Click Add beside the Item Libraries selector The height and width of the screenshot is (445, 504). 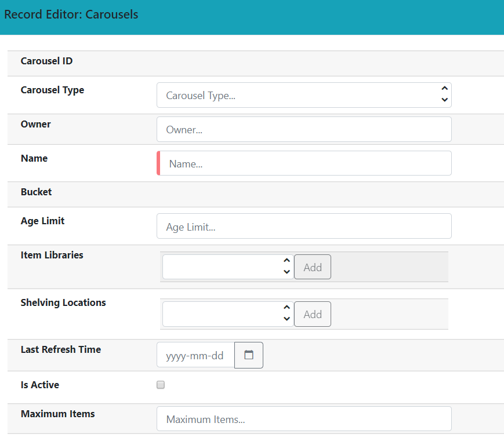(x=312, y=267)
